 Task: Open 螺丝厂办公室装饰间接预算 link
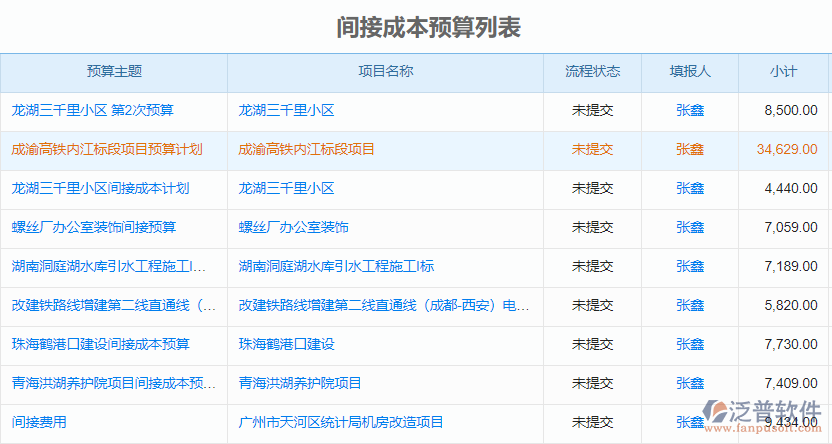click(93, 227)
